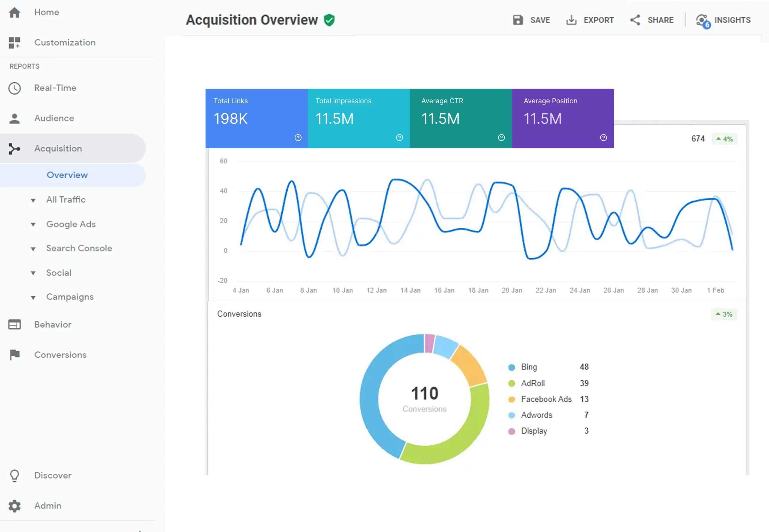Screen dimensions: 769x532
Task: Click the SAVE button
Action: click(531, 20)
